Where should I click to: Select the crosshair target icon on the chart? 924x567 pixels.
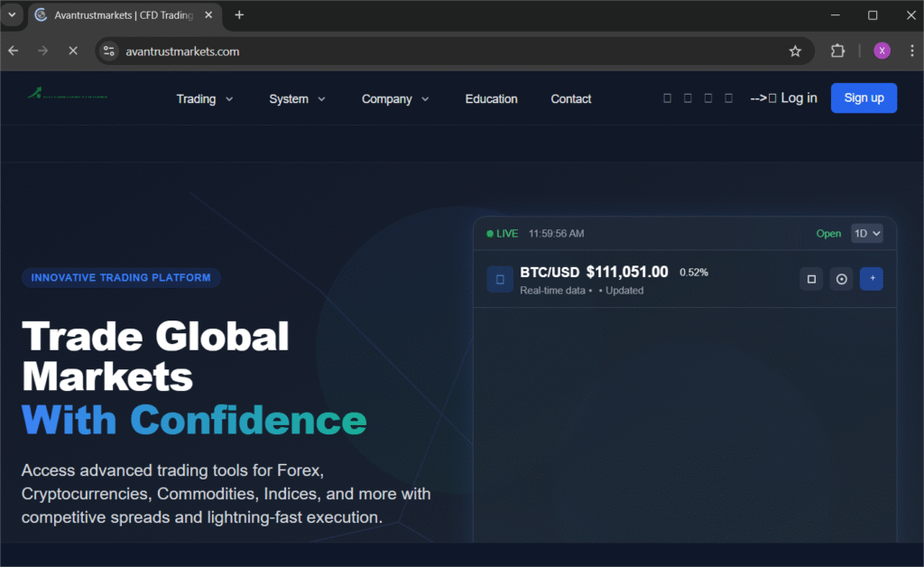click(841, 279)
